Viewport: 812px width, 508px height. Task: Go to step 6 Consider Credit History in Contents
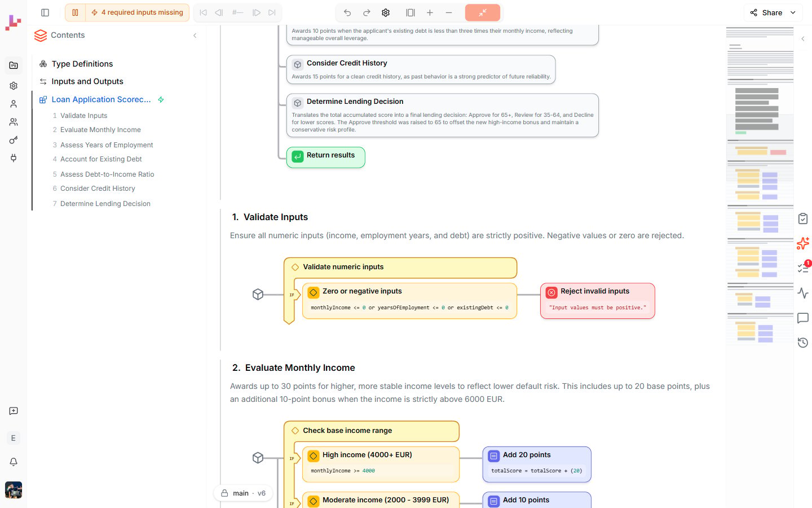98,189
